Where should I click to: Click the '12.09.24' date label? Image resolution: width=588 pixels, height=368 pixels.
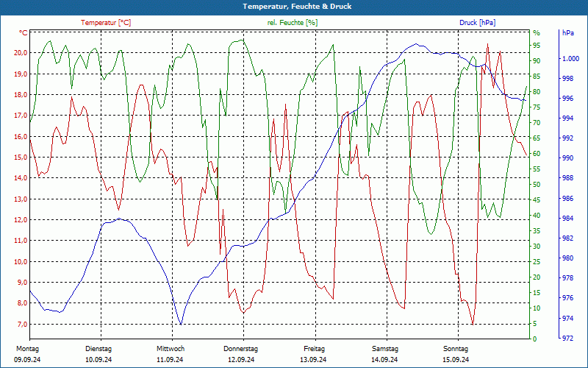point(241,360)
